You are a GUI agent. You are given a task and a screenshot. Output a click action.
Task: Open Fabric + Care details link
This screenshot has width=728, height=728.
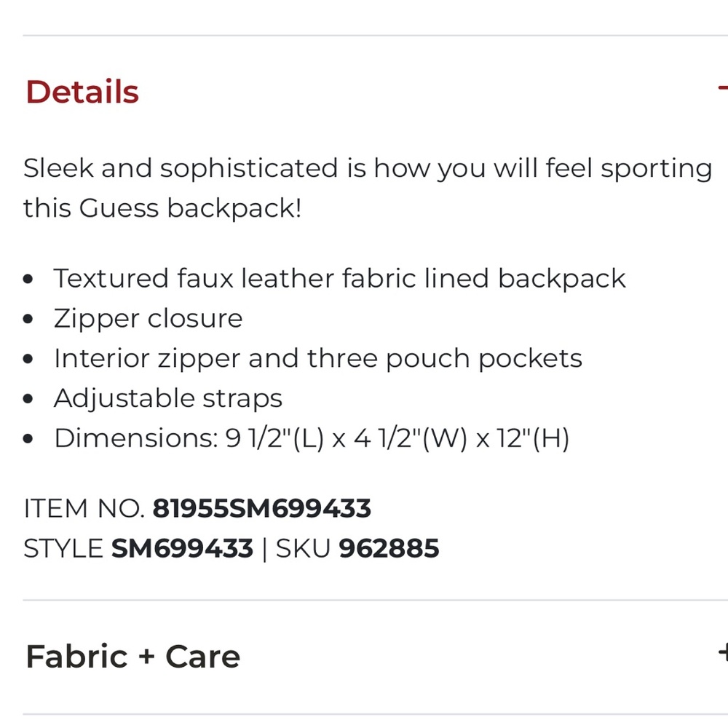[x=132, y=656]
